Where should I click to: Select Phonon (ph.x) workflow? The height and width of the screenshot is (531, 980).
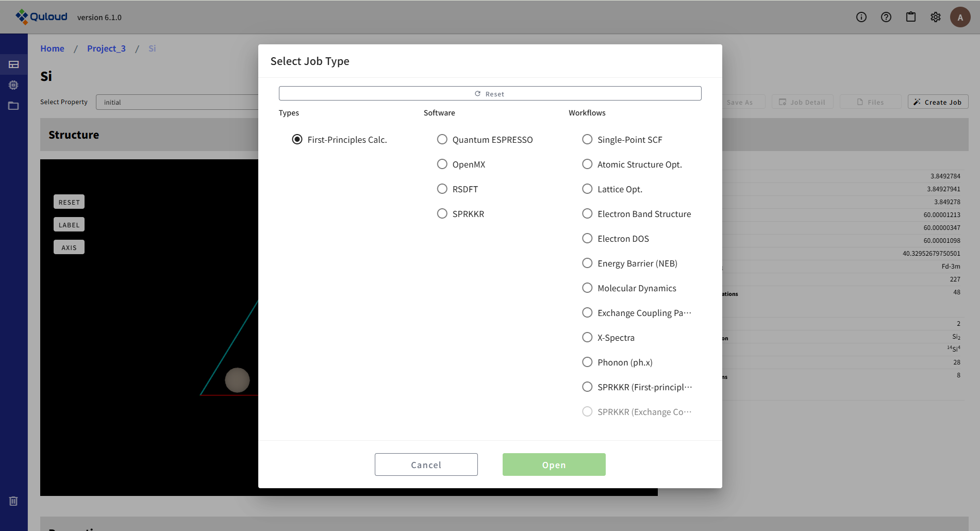point(587,362)
